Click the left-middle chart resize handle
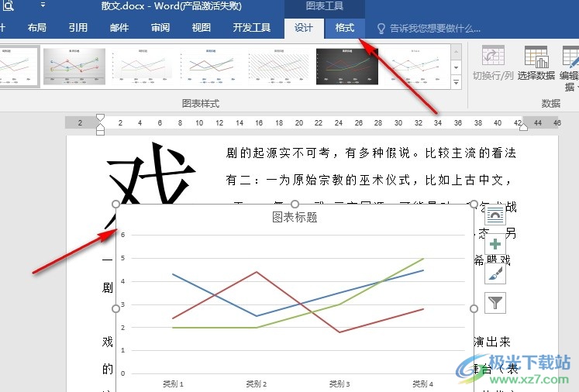Viewport: 579px width, 392px height. click(x=115, y=308)
